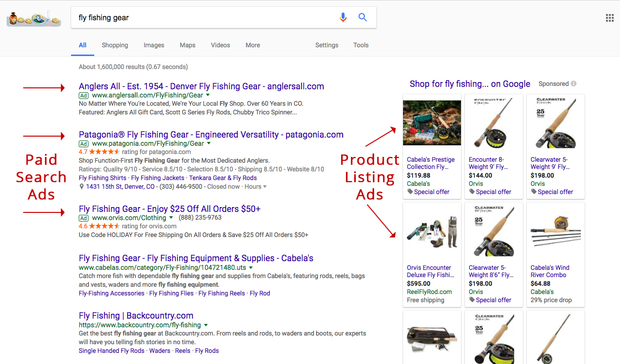Open the Clearwater 5-Weight 8'6" product image

point(494,231)
